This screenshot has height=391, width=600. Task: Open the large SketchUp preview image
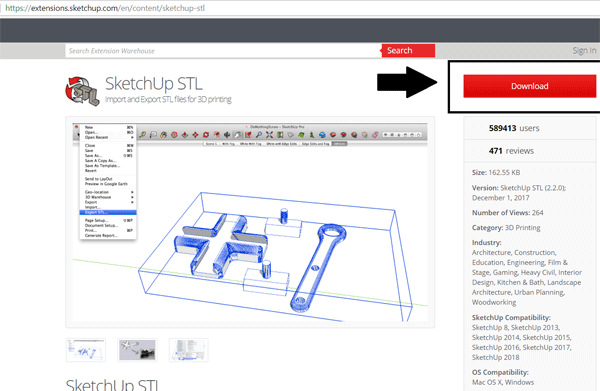pyautogui.click(x=250, y=222)
